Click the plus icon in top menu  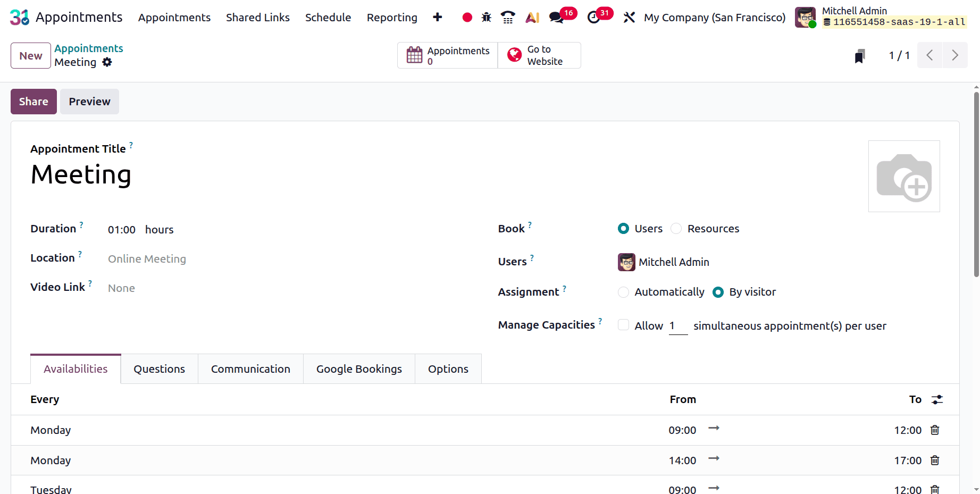438,18
